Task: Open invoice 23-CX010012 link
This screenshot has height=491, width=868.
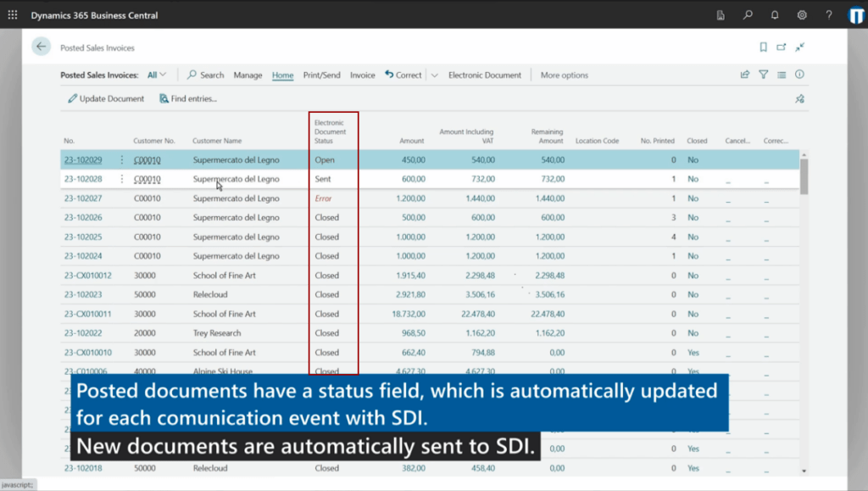Action: click(x=87, y=275)
